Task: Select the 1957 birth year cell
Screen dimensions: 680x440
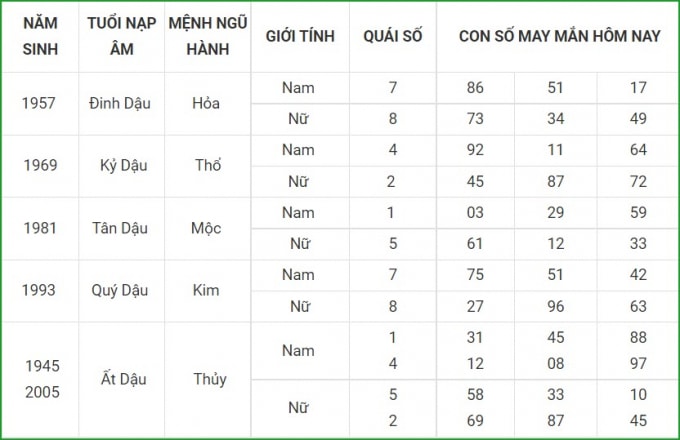Action: 39,104
